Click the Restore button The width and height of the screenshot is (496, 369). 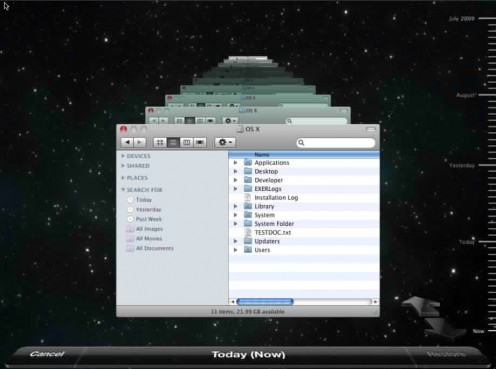click(446, 354)
